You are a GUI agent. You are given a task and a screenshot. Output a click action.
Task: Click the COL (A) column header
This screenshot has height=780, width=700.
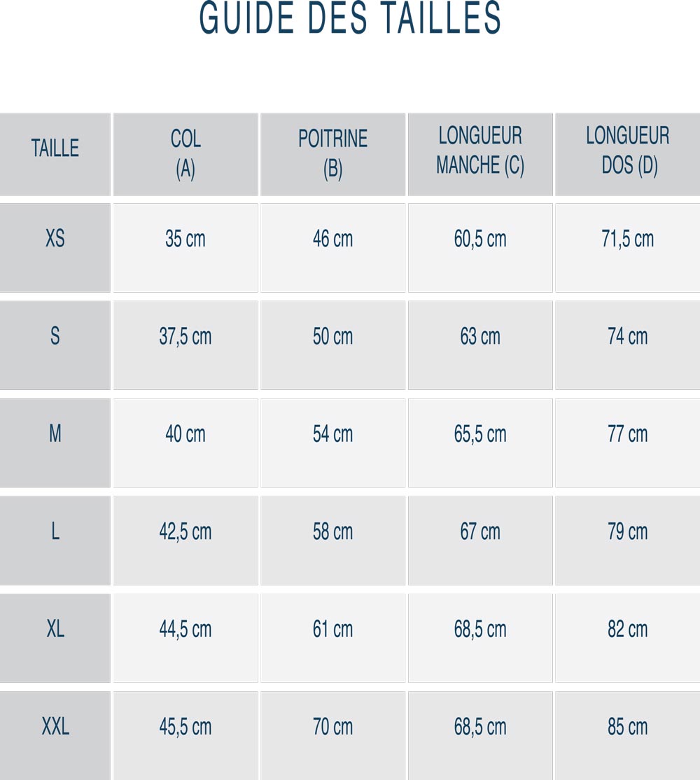tap(185, 154)
